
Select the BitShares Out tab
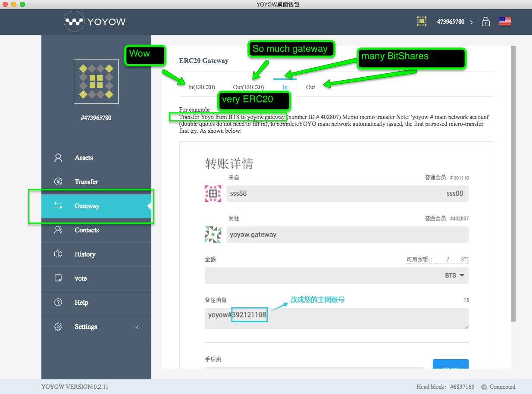point(310,87)
